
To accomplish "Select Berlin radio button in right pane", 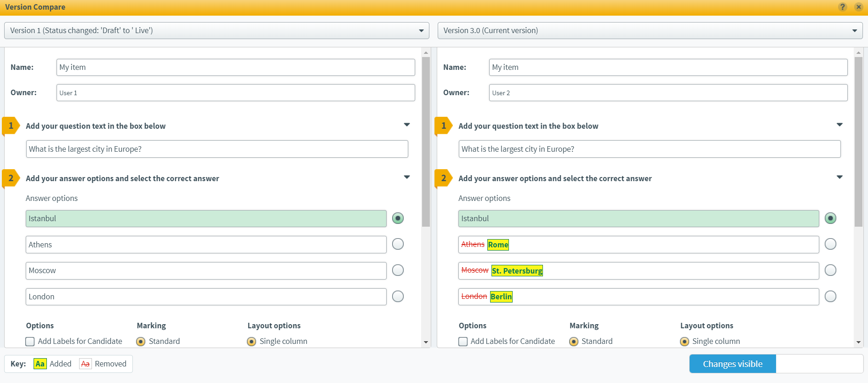I will (x=830, y=297).
